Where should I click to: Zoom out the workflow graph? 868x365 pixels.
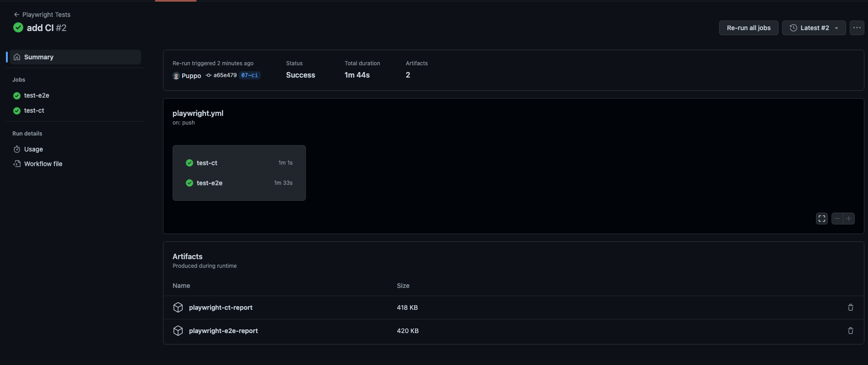pos(837,219)
